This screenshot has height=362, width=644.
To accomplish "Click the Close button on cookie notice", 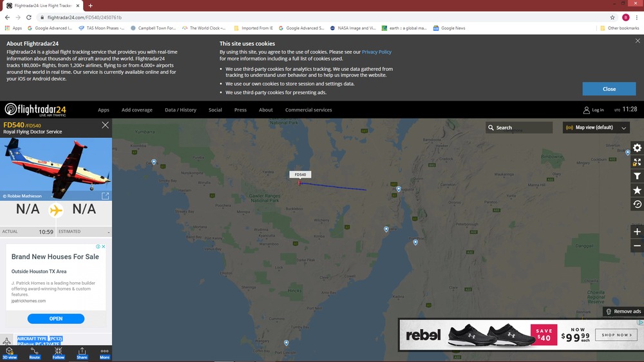I will 609,89.
